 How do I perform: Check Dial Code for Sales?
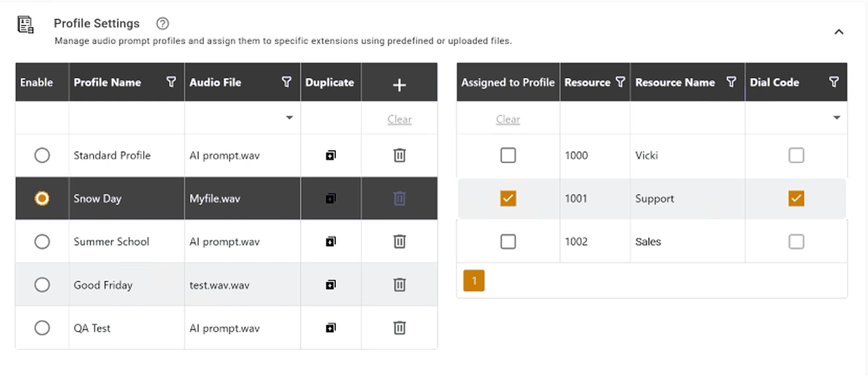click(796, 242)
